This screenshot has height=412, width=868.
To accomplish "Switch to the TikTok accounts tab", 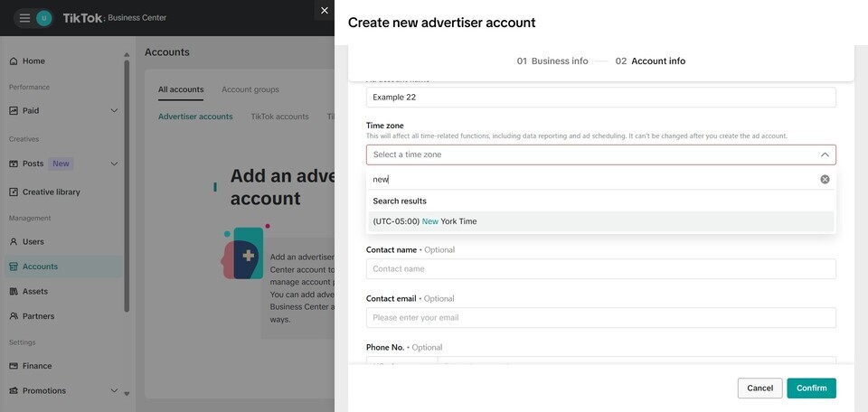I will pos(279,117).
